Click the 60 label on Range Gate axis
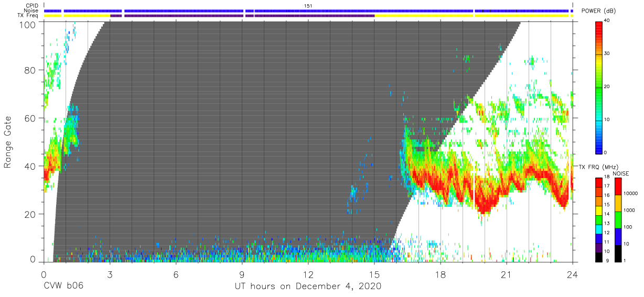 click(x=30, y=118)
